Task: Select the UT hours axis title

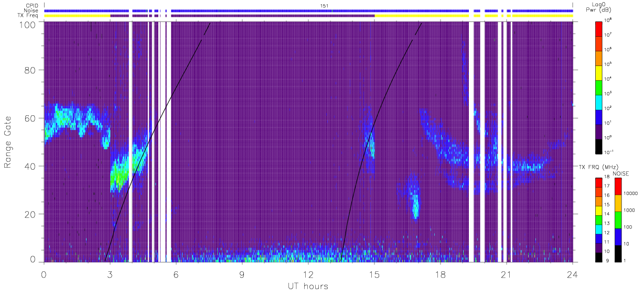Action: (308, 286)
